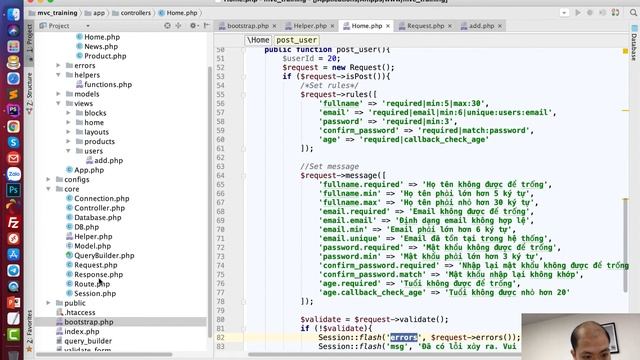Open the App Store dock icon

point(13,254)
